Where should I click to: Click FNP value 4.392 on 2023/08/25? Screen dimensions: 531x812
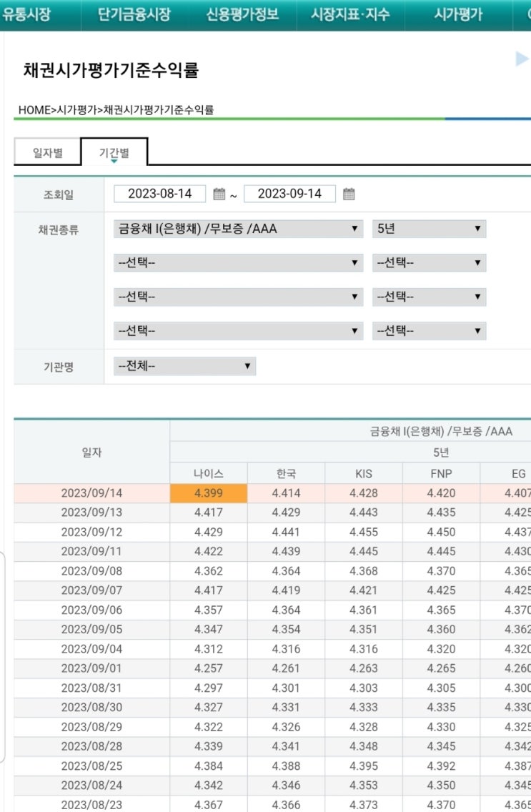(x=442, y=766)
